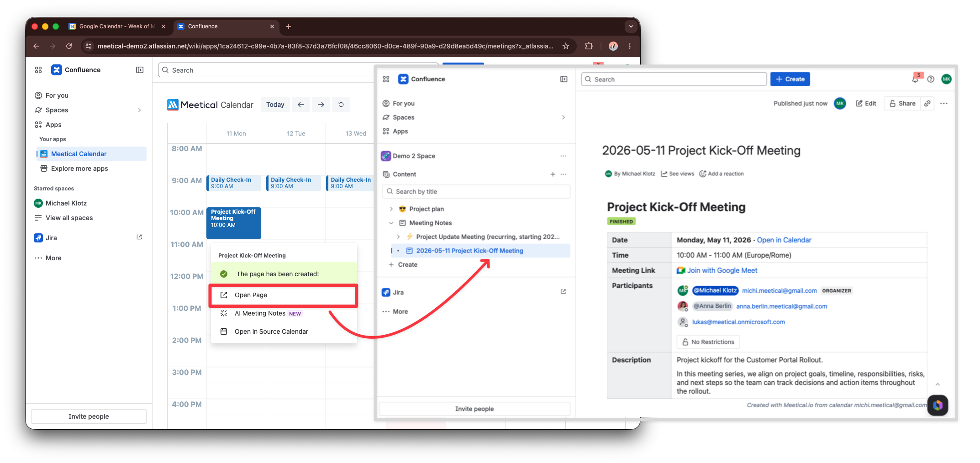Bookmark this page with the star icon
Viewport: 980px width, 463px height.
point(566,46)
